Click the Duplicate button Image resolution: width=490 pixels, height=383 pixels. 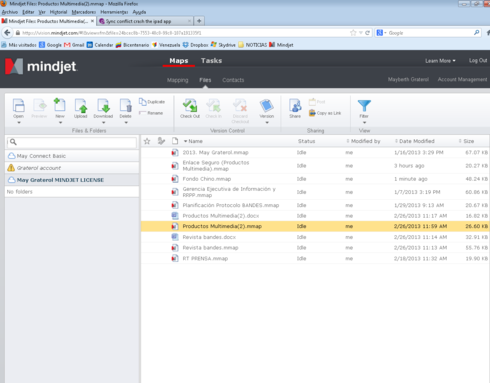click(x=152, y=102)
